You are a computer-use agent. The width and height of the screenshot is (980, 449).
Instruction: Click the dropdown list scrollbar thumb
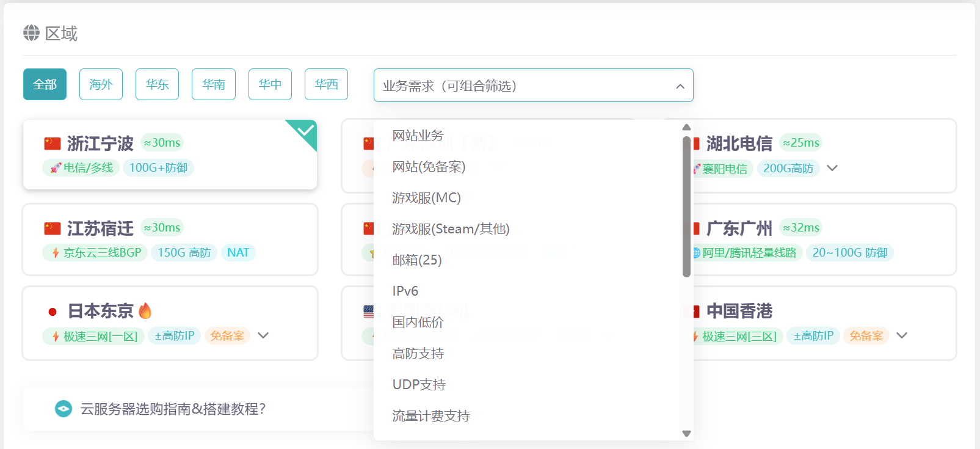coord(686,206)
